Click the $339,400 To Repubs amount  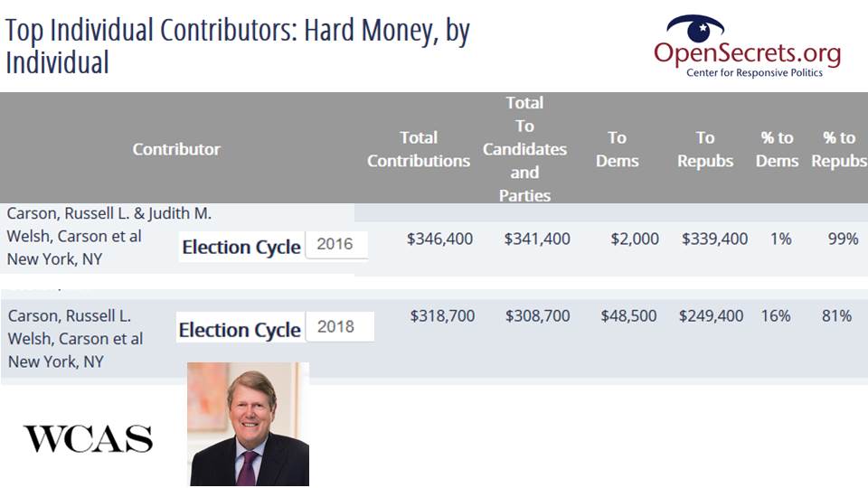[714, 239]
